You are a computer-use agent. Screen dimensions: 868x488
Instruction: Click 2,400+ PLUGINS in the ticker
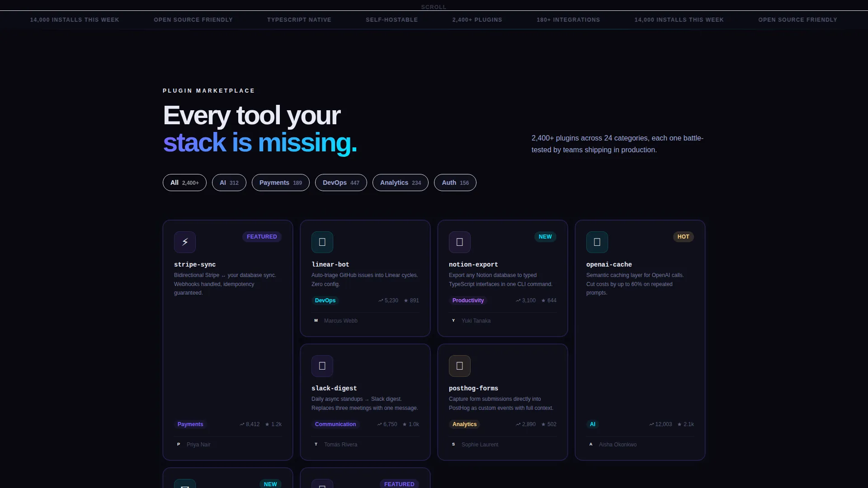click(x=477, y=20)
